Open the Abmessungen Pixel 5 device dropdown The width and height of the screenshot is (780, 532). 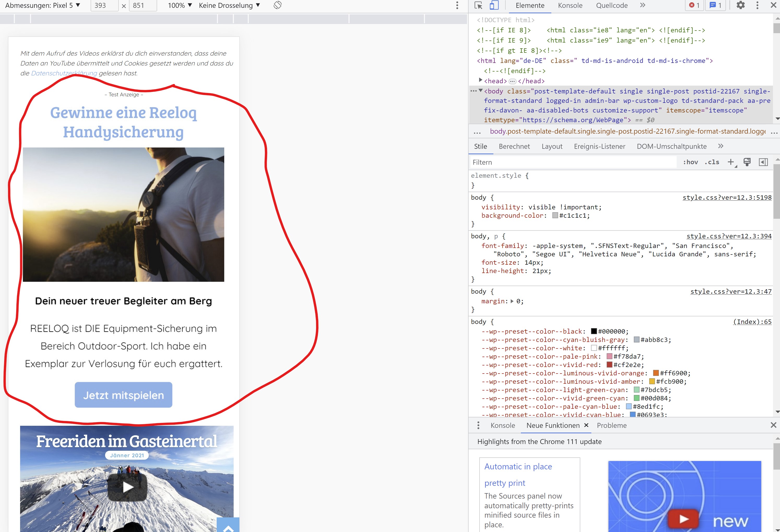(x=43, y=5)
